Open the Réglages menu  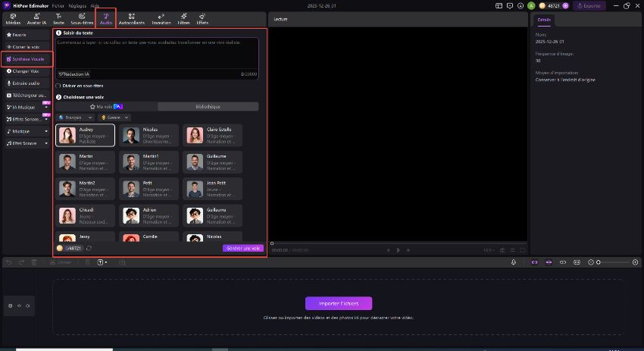77,6
